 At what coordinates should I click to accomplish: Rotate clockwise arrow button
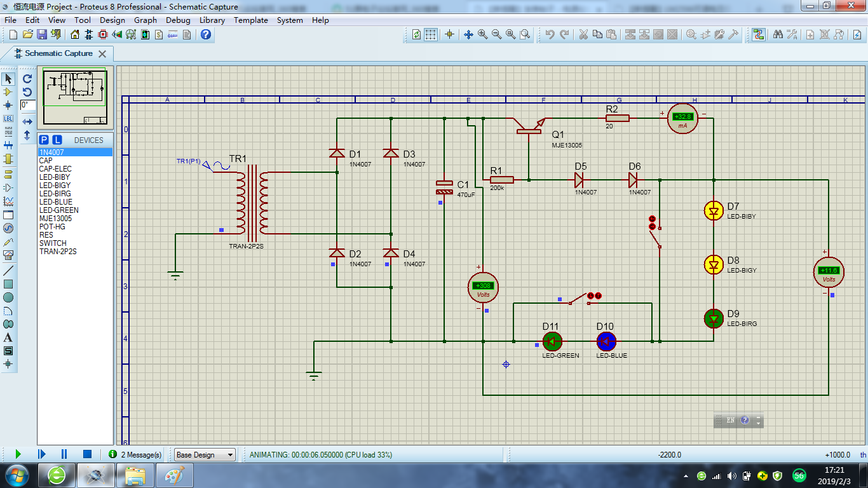tap(27, 79)
